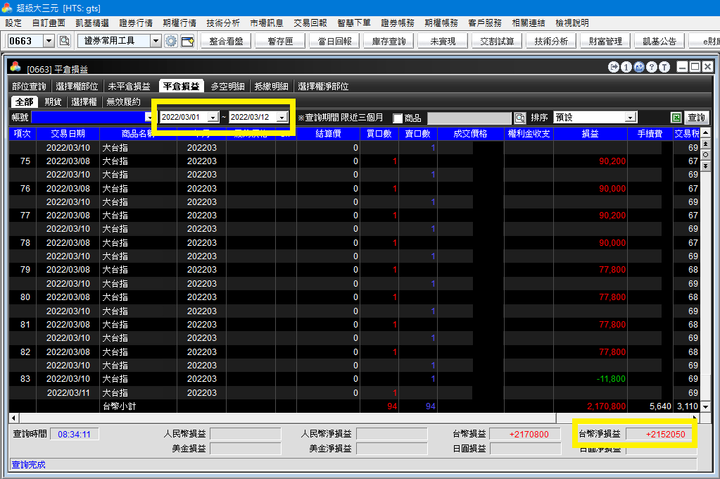The height and width of the screenshot is (479, 720).
Task: Select the 無效履約 sub-tab
Action: (x=123, y=102)
